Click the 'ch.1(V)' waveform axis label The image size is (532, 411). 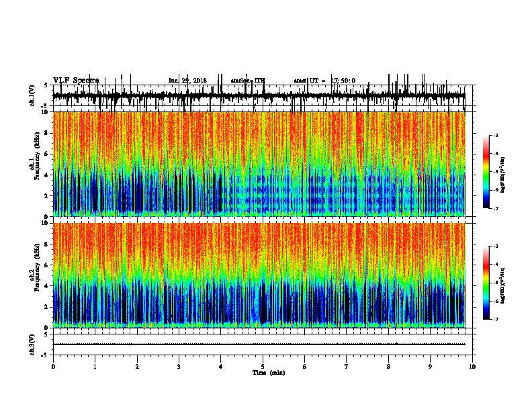tap(32, 95)
